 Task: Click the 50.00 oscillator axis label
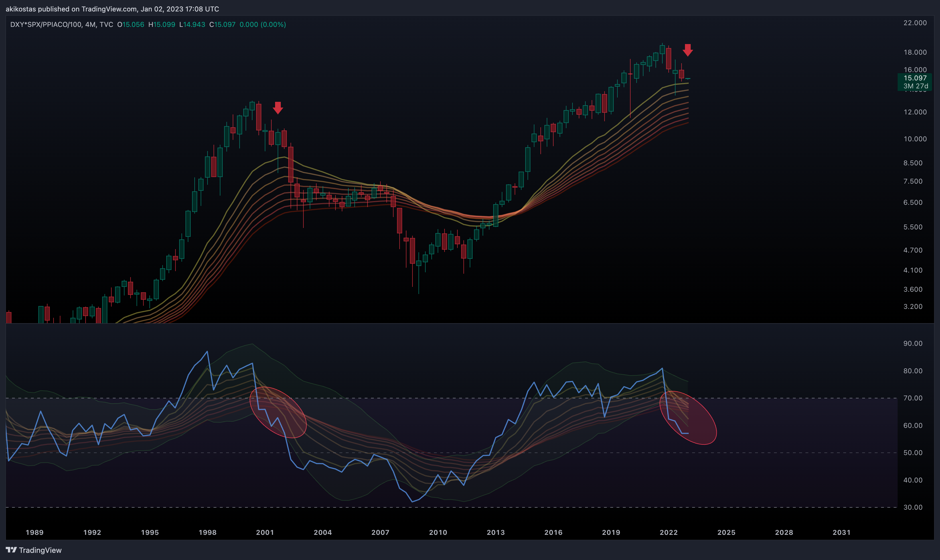tap(913, 453)
